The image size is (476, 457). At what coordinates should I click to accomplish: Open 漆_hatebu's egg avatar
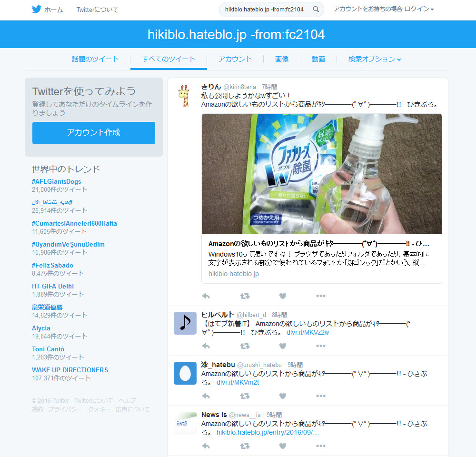point(185,373)
